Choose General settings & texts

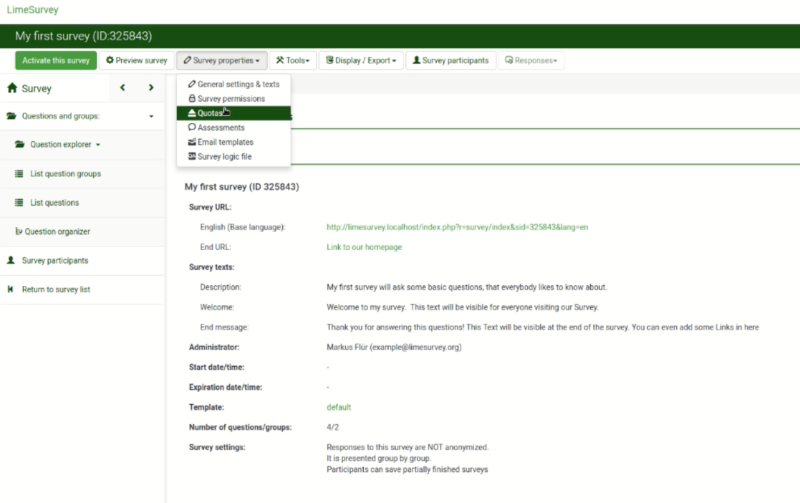click(234, 84)
